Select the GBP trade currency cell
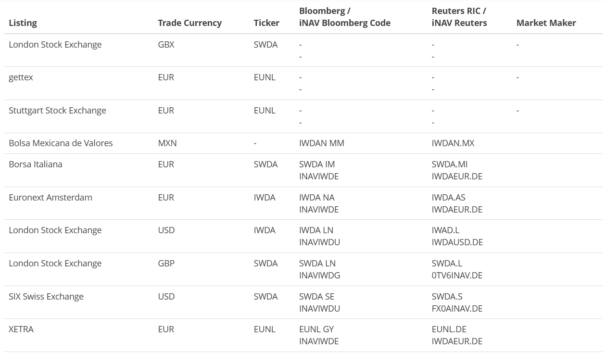606x364 pixels. 166,264
